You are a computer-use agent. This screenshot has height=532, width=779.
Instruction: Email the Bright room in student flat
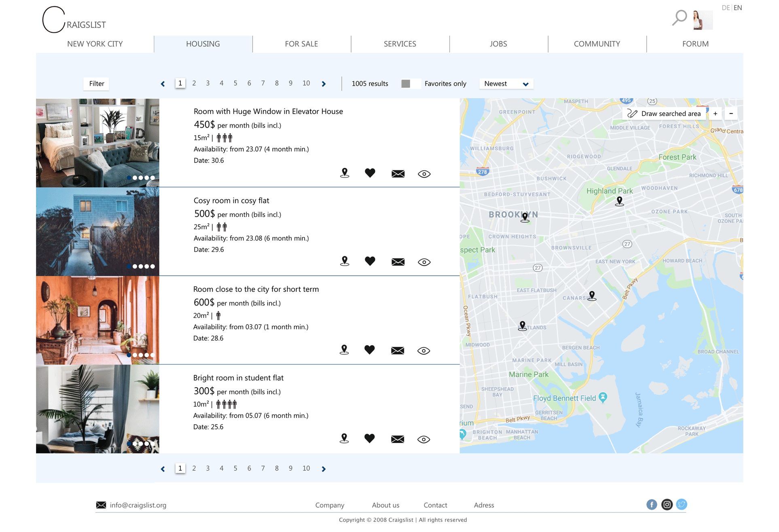398,439
